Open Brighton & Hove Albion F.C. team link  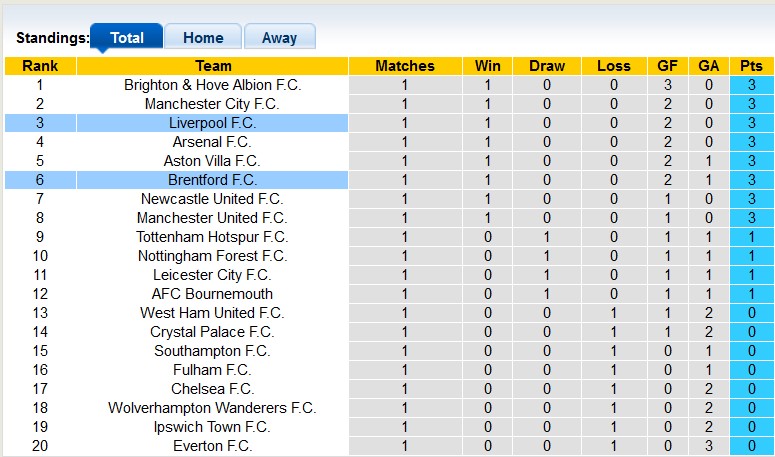pos(212,85)
